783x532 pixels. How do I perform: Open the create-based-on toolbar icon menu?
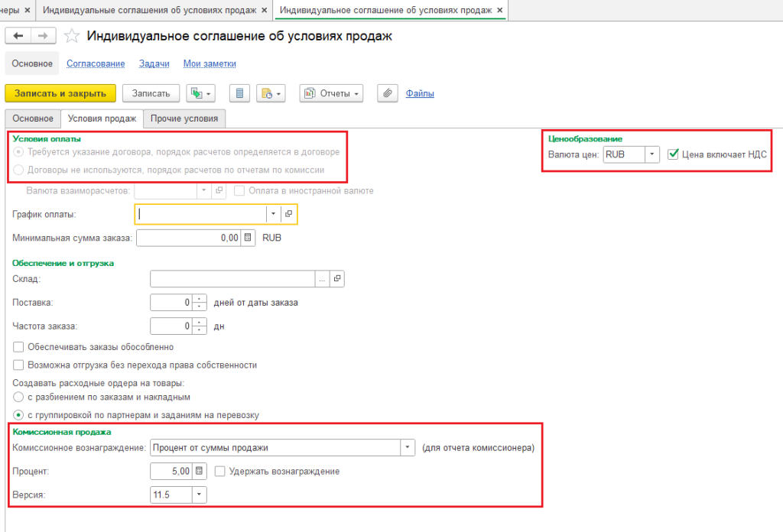click(x=201, y=93)
